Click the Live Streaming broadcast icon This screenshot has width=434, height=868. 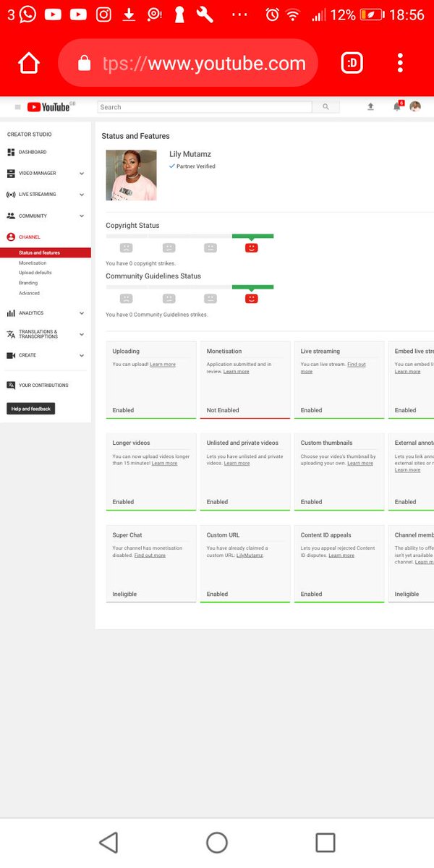pyautogui.click(x=11, y=195)
